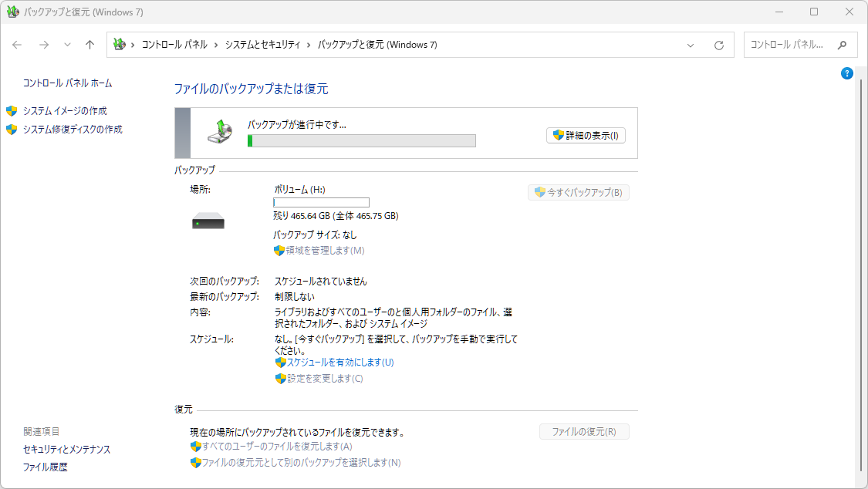868x489 pixels.
Task: Open the address bar history dropdown
Action: point(691,46)
